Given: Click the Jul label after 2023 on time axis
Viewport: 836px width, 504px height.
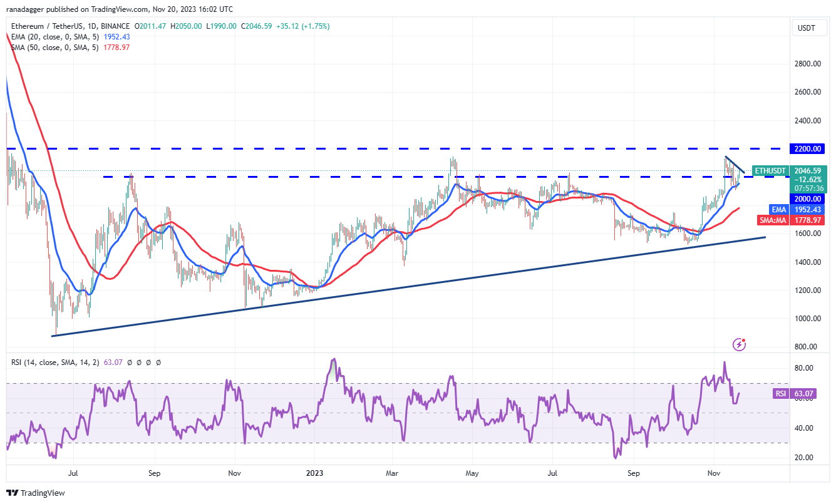Looking at the screenshot, I should [x=553, y=473].
